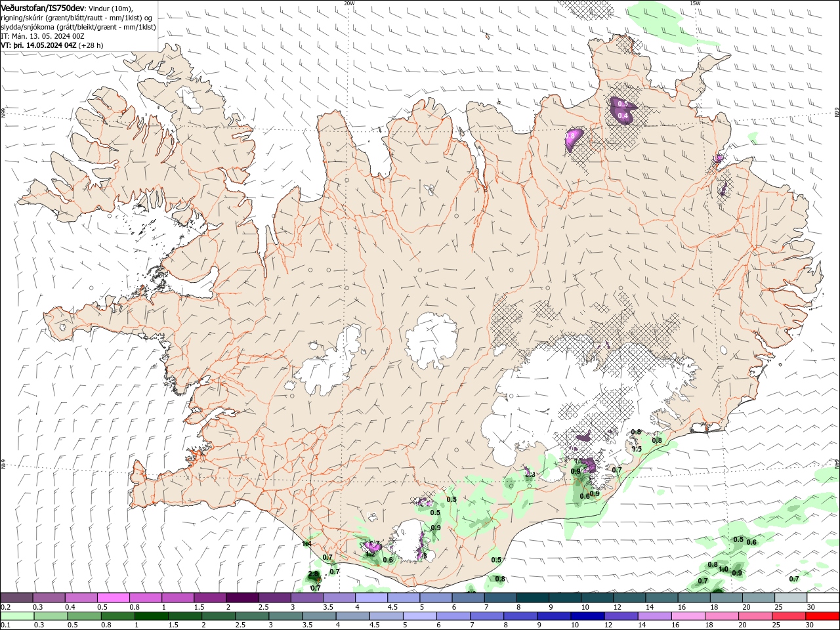Select lower legend swatch between 6 and 7

(453, 616)
